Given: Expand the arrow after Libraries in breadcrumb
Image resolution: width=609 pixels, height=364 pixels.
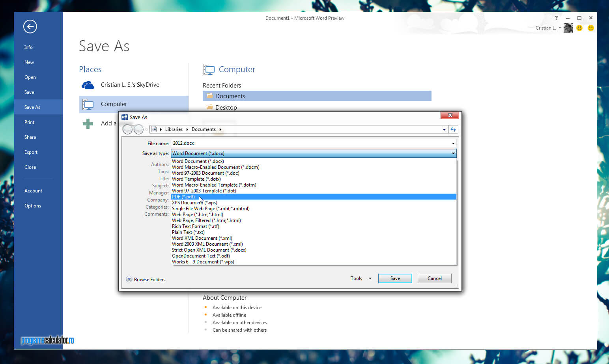Looking at the screenshot, I should point(187,129).
